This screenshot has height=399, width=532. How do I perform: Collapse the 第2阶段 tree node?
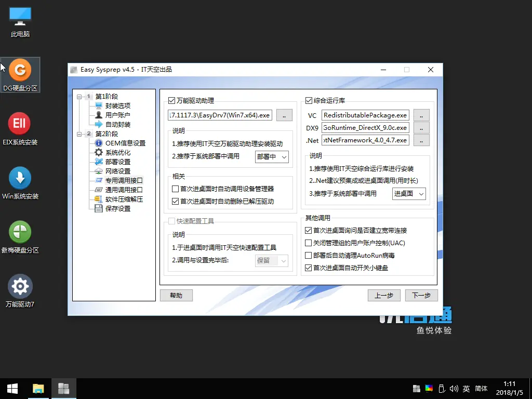(79, 134)
